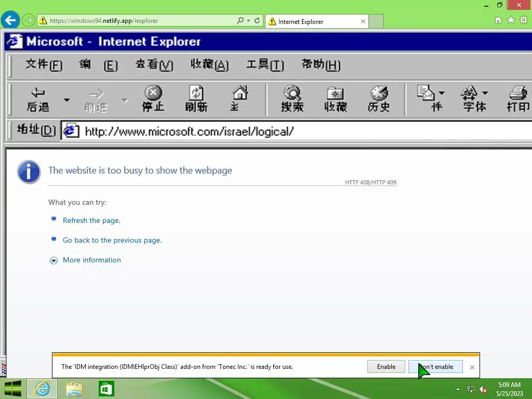The image size is (532, 399).
Task: Show hidden tray icons arrow
Action: pos(458,389)
